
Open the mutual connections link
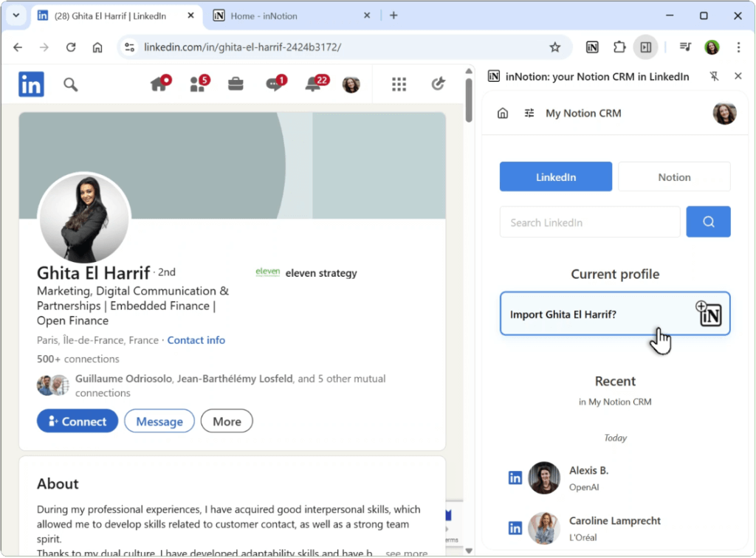pyautogui.click(x=230, y=385)
